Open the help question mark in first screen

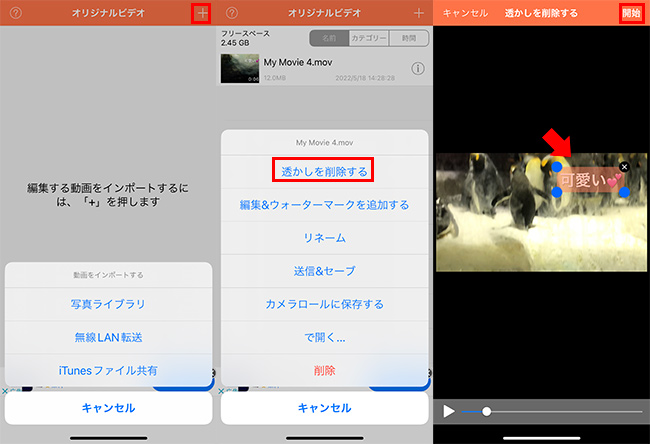(x=16, y=13)
